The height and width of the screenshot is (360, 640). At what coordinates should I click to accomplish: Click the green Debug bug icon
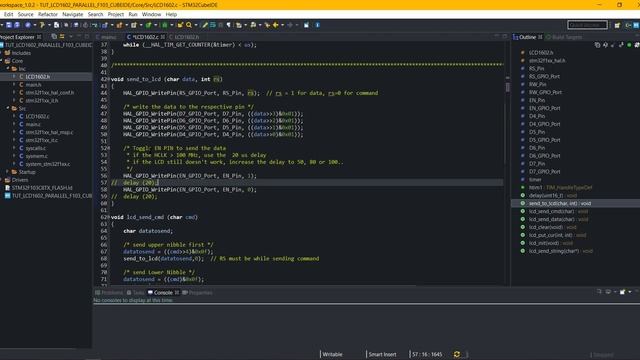click(x=164, y=25)
